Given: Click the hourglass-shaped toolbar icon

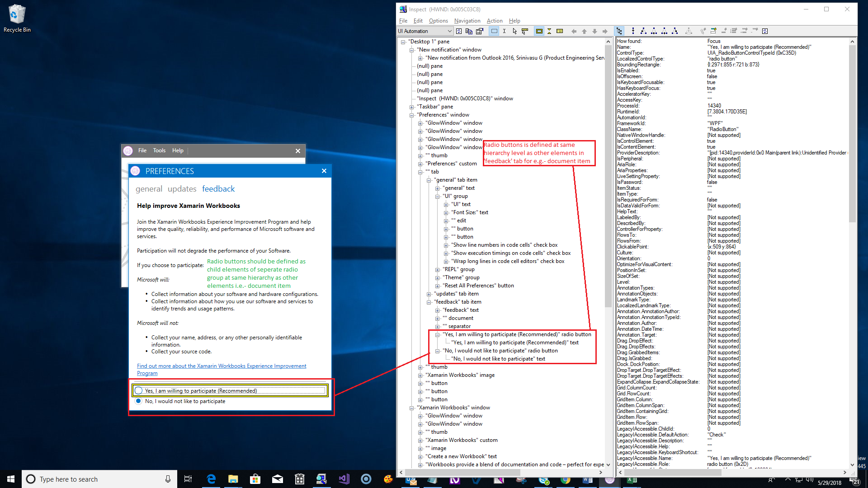Looking at the screenshot, I should 549,31.
